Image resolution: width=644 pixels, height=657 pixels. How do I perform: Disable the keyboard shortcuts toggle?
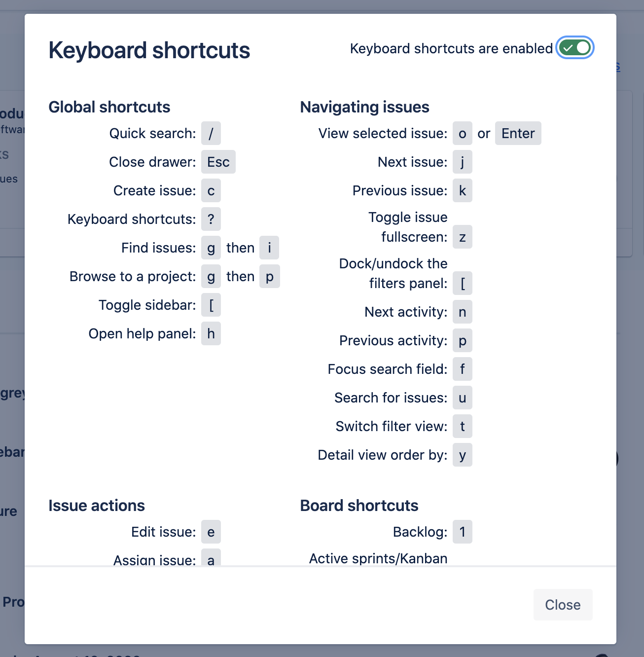(x=574, y=47)
